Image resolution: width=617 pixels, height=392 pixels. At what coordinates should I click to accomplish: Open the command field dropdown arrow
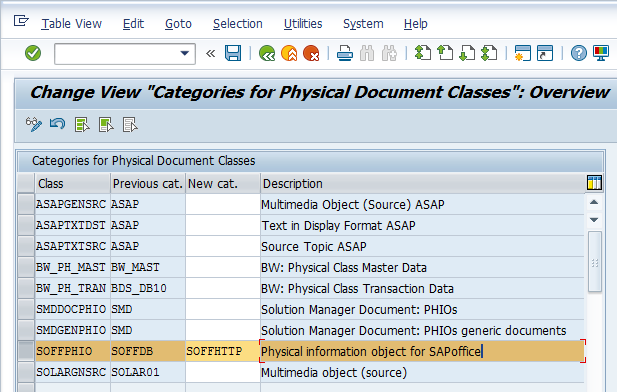point(185,53)
